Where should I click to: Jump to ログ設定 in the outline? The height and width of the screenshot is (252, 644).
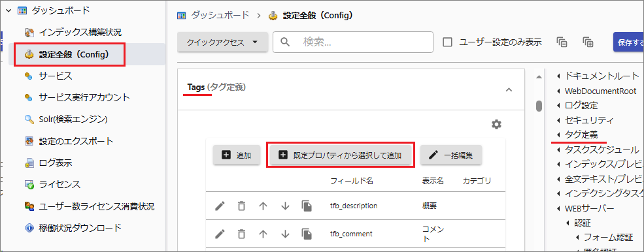point(581,106)
